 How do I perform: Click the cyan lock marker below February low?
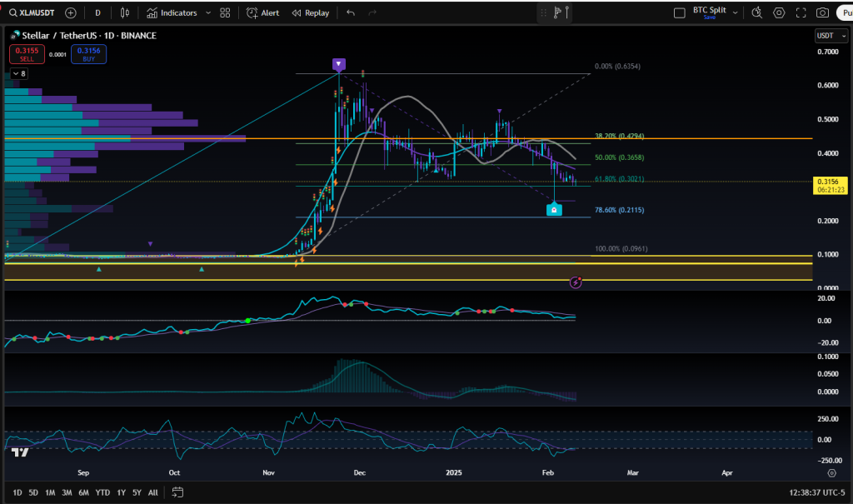(x=554, y=210)
